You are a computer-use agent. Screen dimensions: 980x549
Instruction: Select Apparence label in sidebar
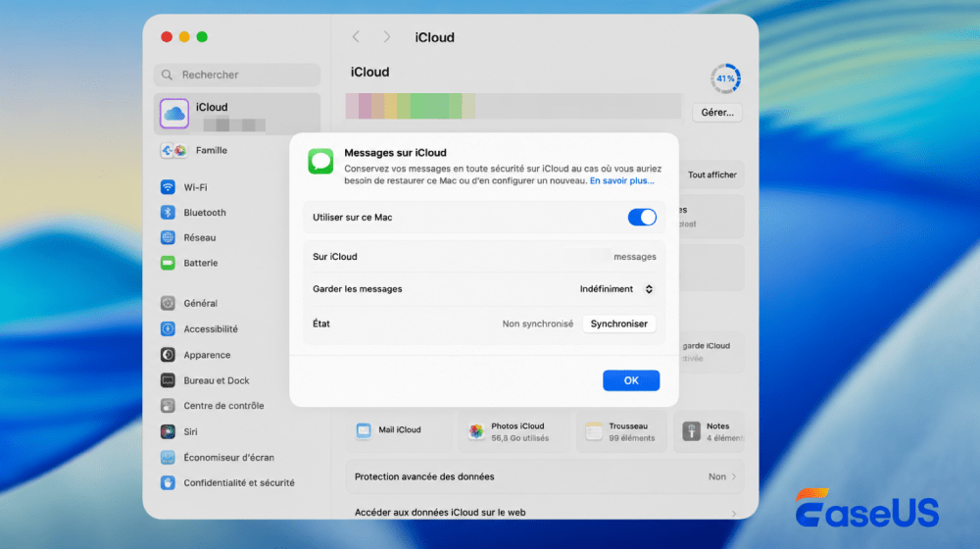pos(207,355)
